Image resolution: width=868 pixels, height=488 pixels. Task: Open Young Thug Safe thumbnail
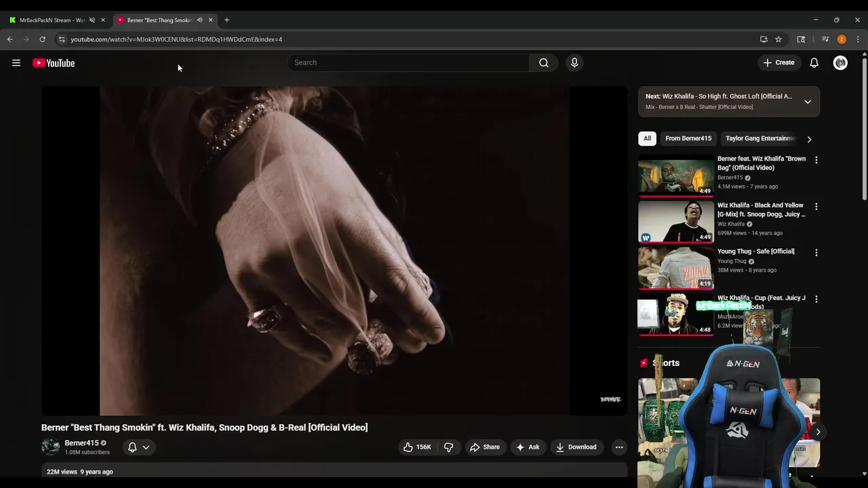(676, 268)
